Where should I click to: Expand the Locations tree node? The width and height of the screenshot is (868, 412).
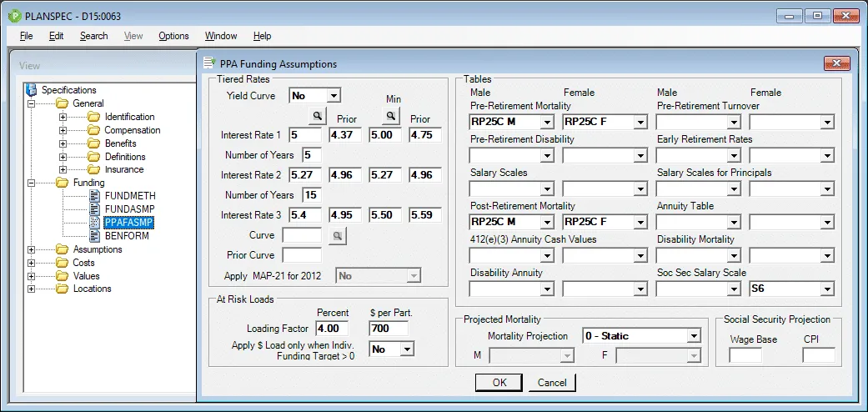click(32, 289)
